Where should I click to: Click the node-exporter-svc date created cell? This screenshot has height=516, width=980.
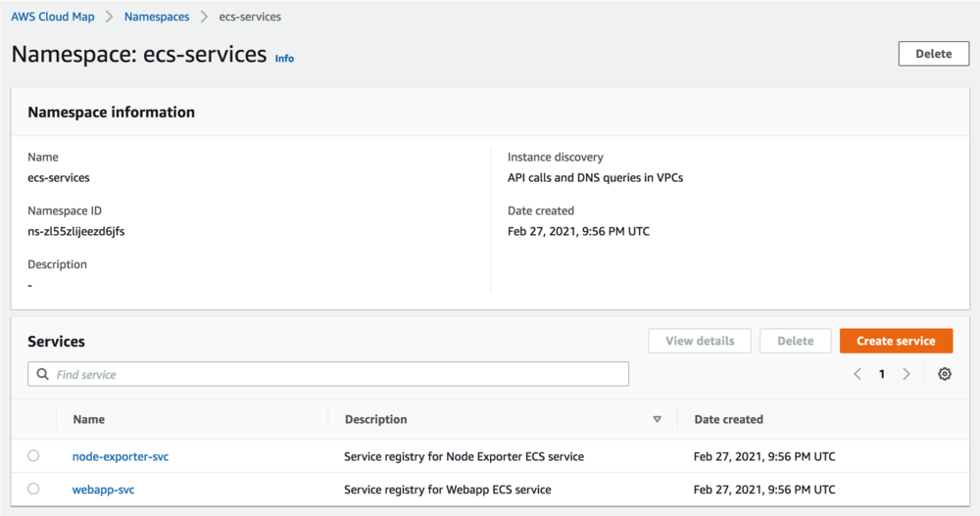[764, 456]
